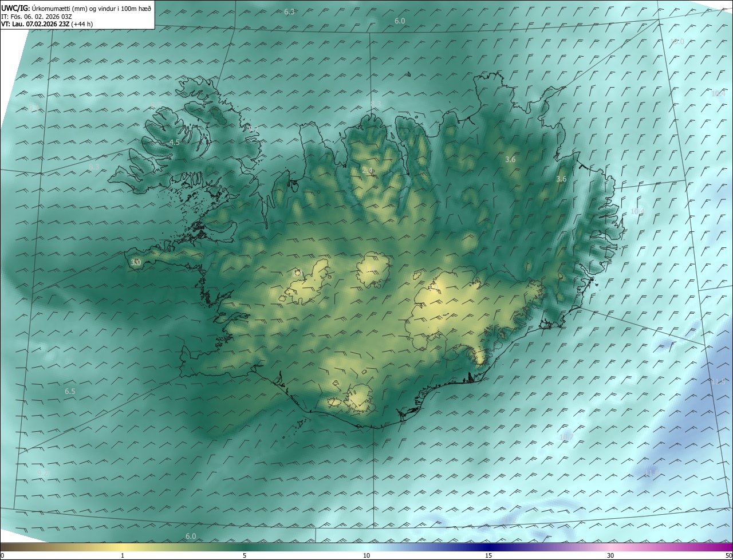The image size is (733, 560).
Task: Click the 4.5 value over the Westfjords
Action: pos(175,142)
